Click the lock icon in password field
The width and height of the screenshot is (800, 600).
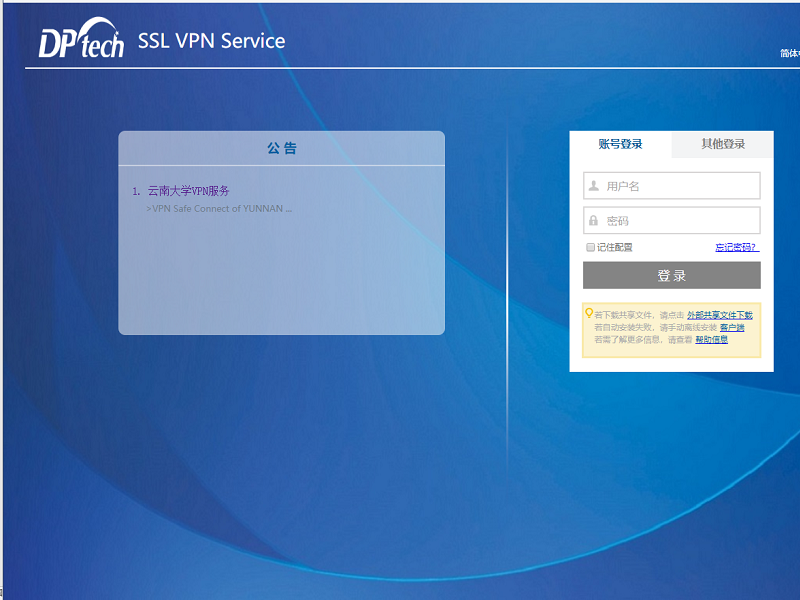[x=594, y=221]
